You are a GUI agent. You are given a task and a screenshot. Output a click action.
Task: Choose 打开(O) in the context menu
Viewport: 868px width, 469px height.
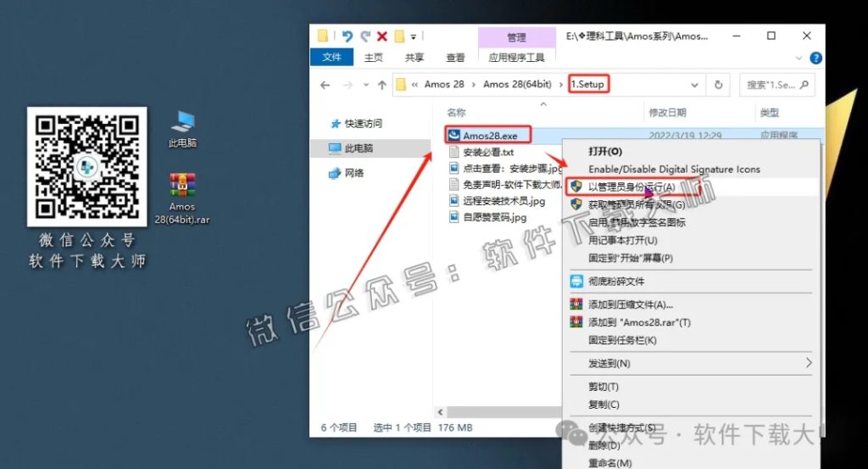point(605,151)
